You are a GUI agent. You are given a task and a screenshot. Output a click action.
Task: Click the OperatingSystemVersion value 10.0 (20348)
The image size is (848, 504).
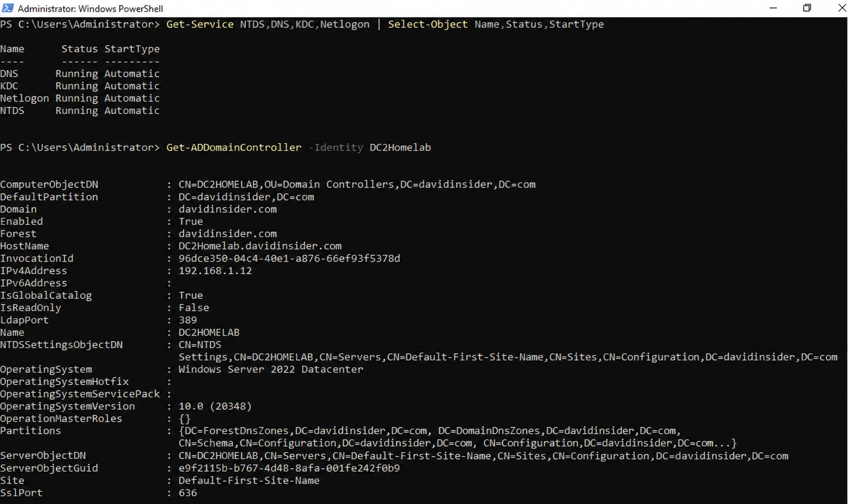coord(215,407)
